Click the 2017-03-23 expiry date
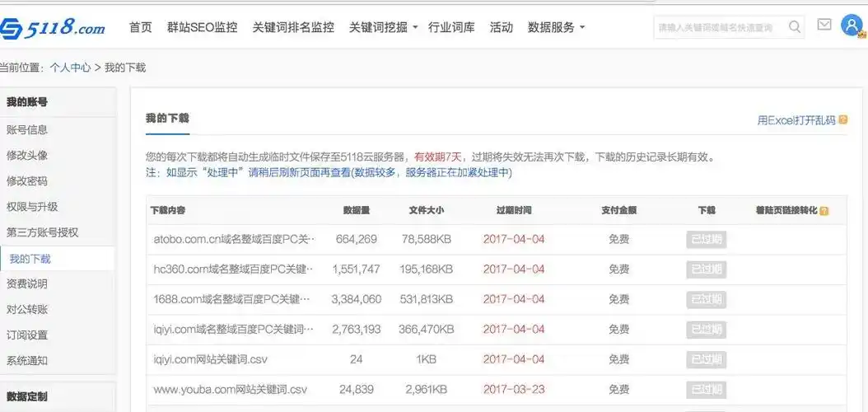The image size is (868, 412). point(514,389)
